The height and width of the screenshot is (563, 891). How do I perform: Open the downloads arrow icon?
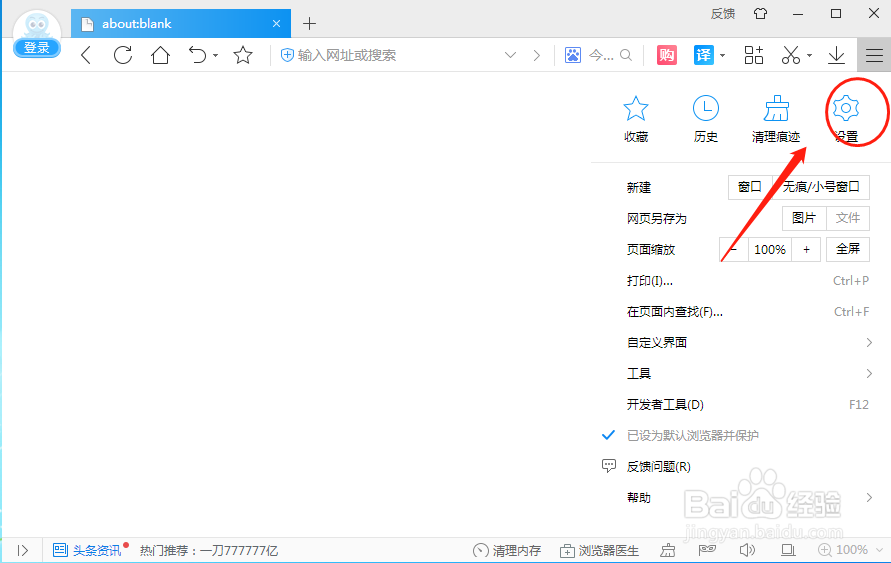pyautogui.click(x=836, y=55)
